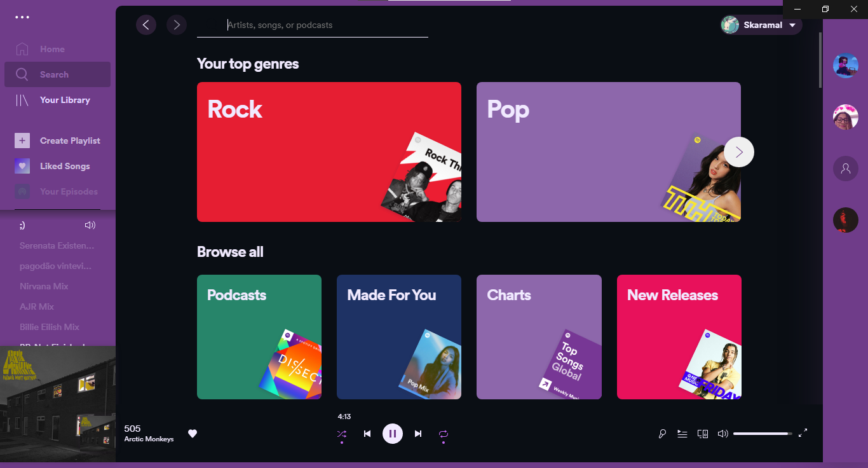This screenshot has height=468, width=868.
Task: Open Liked Songs via the heart icon
Action: (x=22, y=166)
